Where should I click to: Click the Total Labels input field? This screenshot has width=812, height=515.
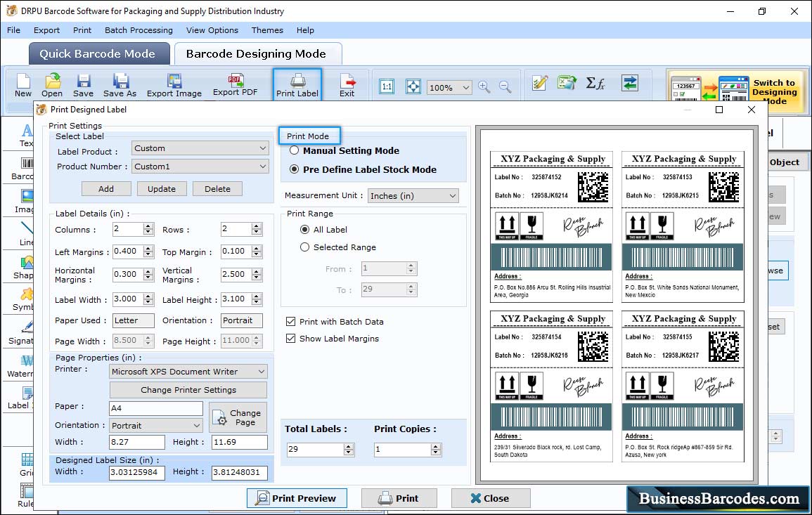[x=316, y=449]
